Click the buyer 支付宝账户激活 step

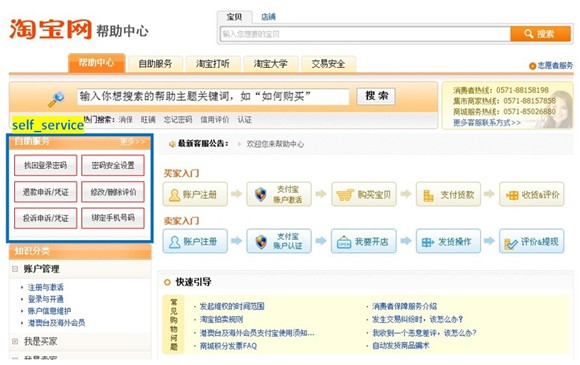(x=279, y=194)
